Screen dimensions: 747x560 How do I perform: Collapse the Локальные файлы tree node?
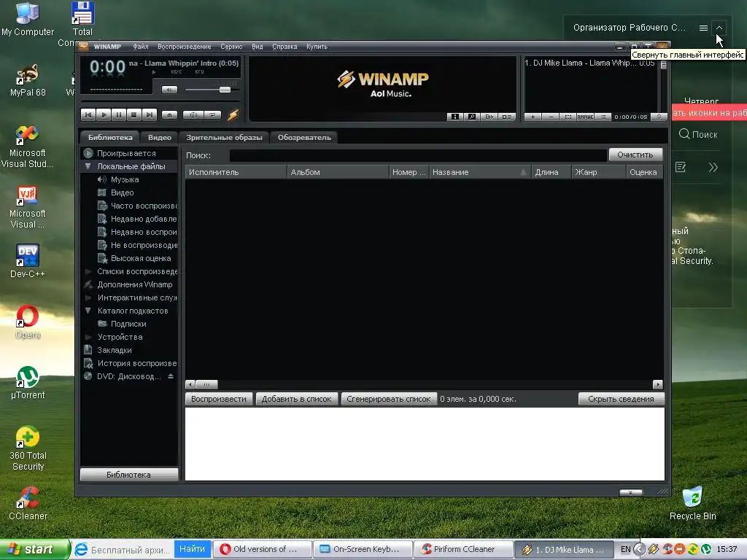tap(88, 166)
